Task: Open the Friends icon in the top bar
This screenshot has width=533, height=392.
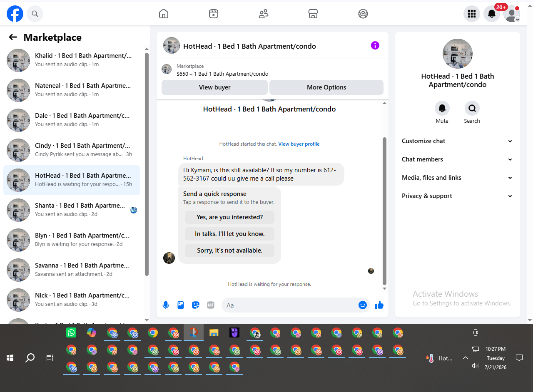Action: coord(264,14)
